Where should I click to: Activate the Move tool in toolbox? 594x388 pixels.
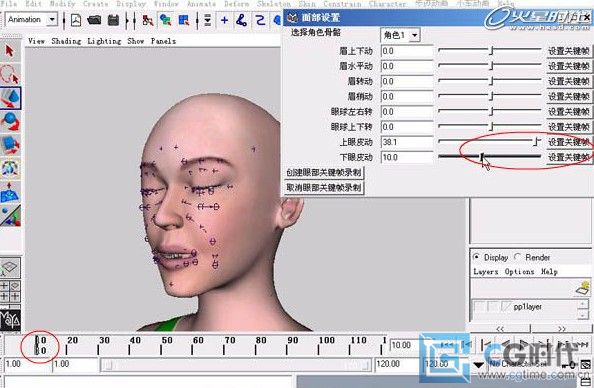[x=10, y=98]
